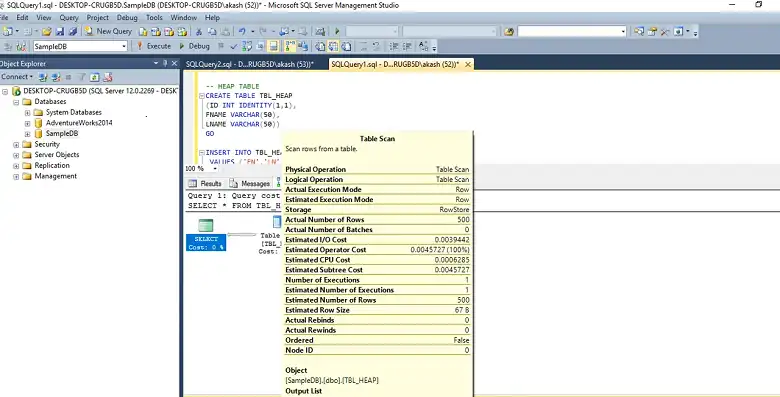The width and height of the screenshot is (780, 397).
Task: Expand the SampleDB database node
Action: point(27,134)
